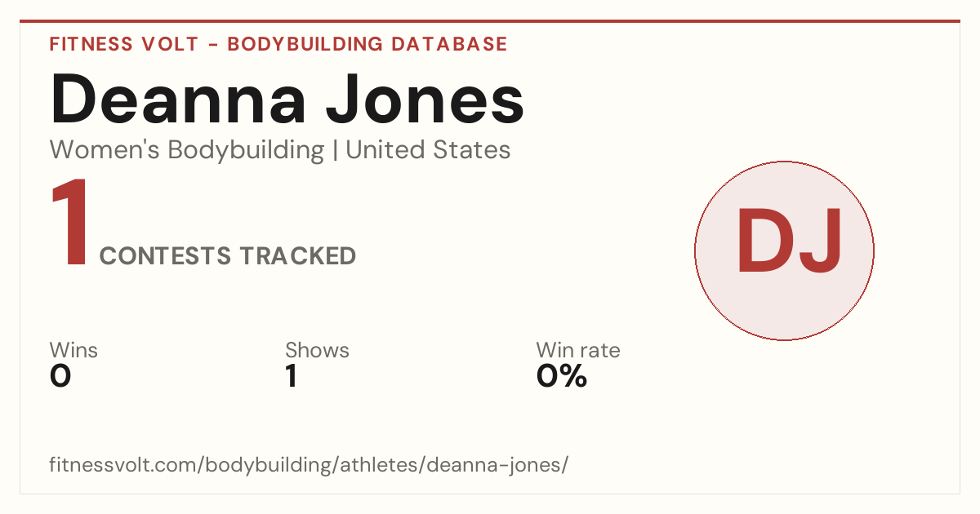Screen dimensions: 980x514
Task: Select the Shows stat label
Action: point(317,350)
